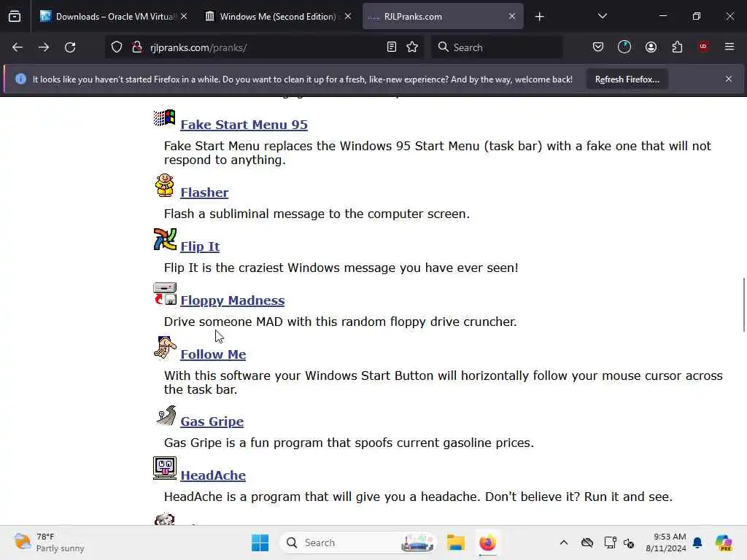Open File Explorer from the taskbar
This screenshot has width=747, height=560.
(x=455, y=542)
